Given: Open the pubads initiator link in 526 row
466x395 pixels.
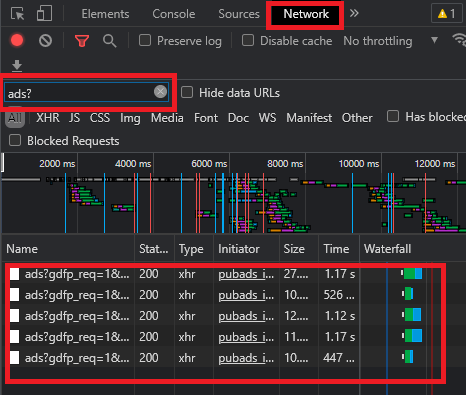Looking at the screenshot, I should pyautogui.click(x=246, y=295).
